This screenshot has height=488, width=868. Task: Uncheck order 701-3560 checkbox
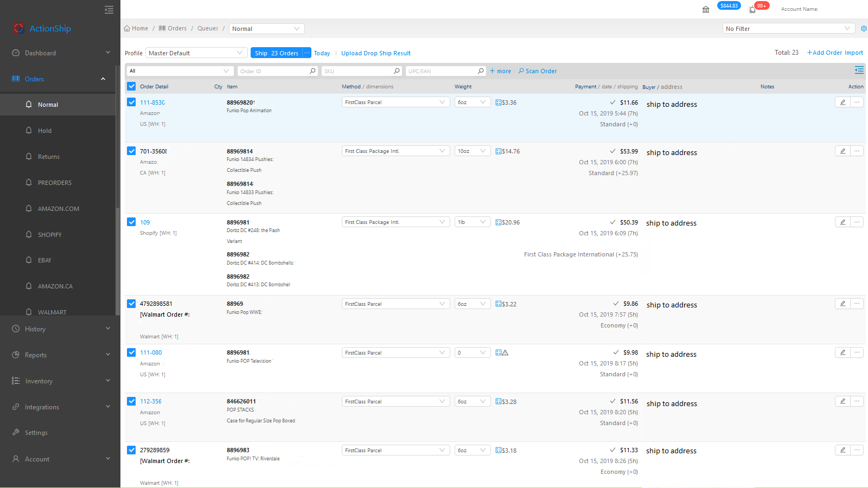(x=131, y=151)
